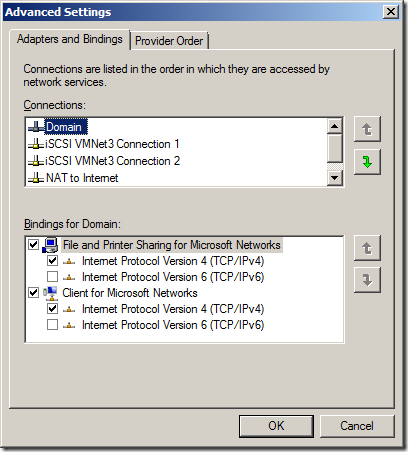Click the Client for Microsoft Networks icon

(x=50, y=293)
